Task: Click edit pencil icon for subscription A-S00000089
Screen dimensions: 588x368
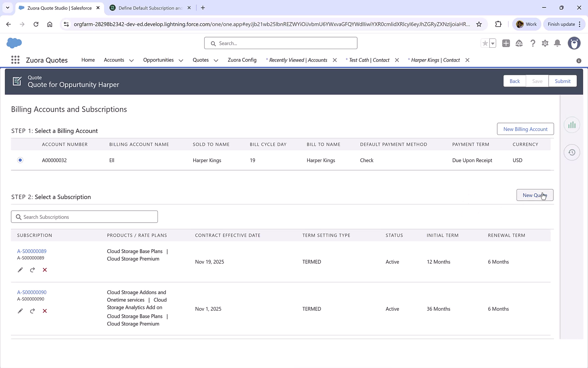Action: click(x=20, y=270)
